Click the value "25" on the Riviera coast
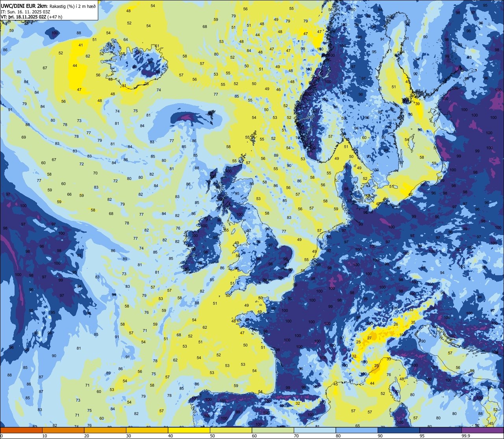The image size is (504, 439). coord(376,366)
